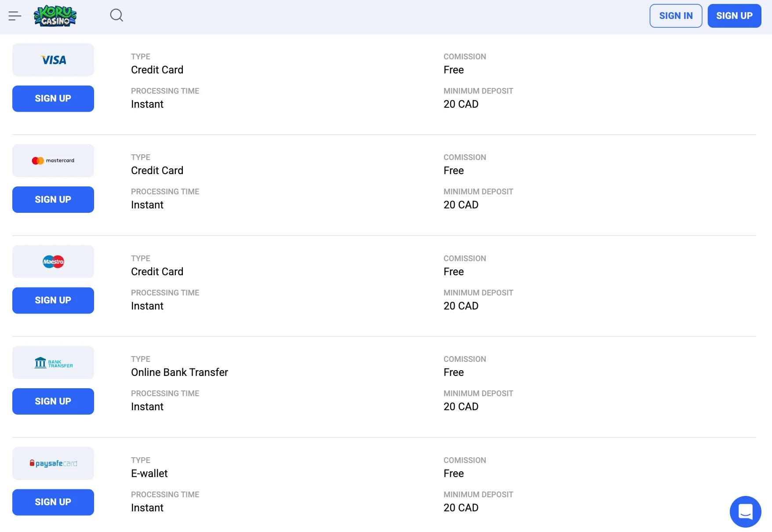Click 'Free' commission in the Bank Transfer row
This screenshot has width=772, height=532.
click(454, 372)
